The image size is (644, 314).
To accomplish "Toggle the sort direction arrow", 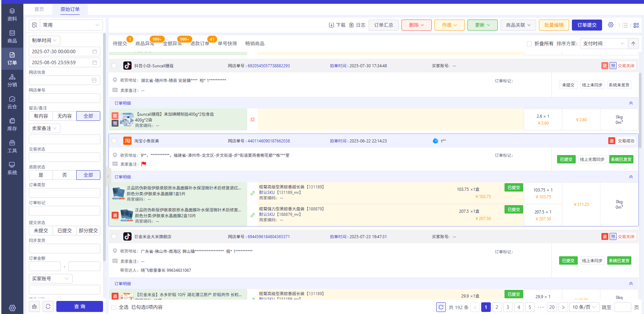I will coord(633,44).
